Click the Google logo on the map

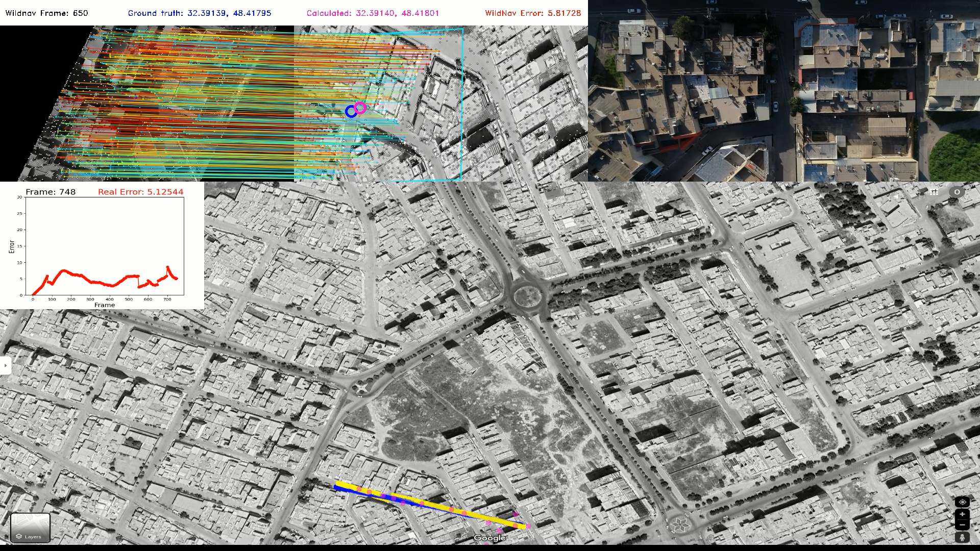489,538
